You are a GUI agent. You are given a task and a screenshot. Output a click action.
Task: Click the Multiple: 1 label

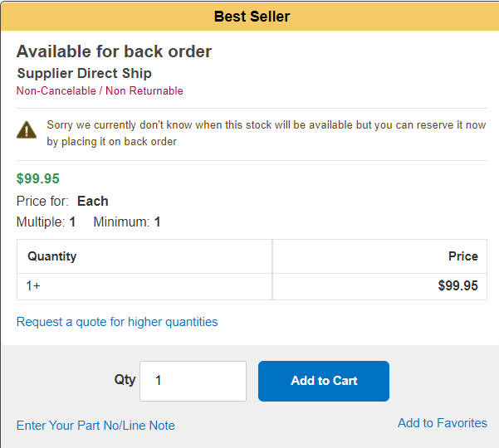pos(46,222)
